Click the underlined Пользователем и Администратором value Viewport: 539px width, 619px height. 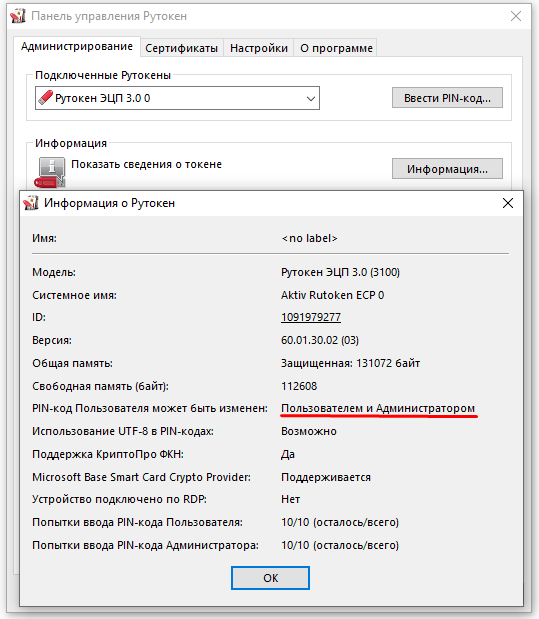click(x=378, y=408)
